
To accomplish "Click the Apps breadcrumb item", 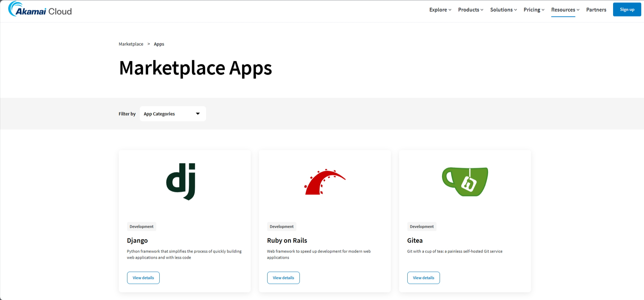I will click(159, 44).
